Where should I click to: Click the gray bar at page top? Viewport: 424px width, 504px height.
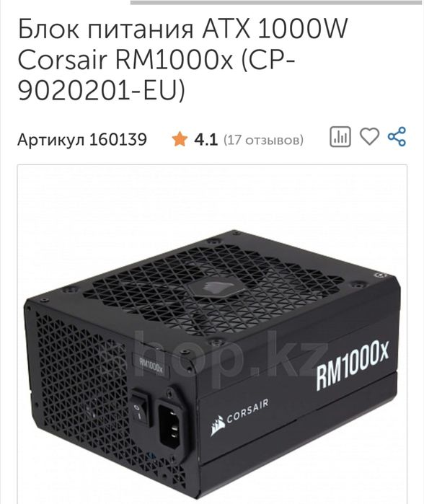point(276,3)
